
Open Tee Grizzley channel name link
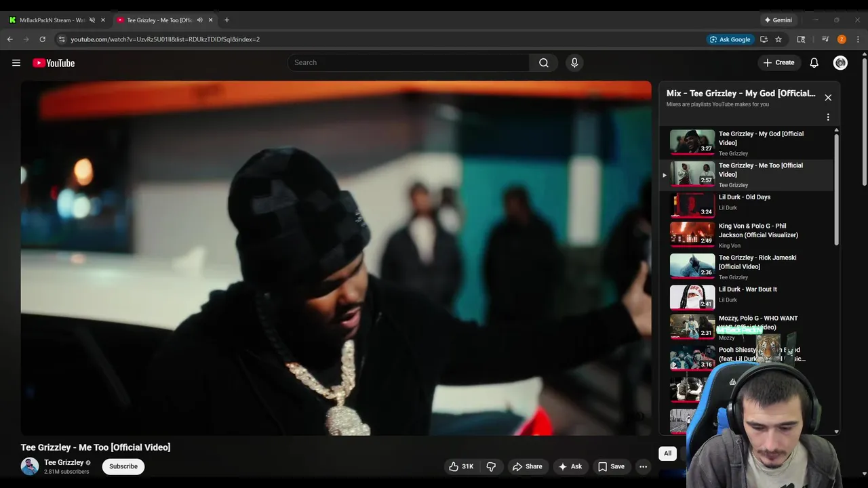(64, 462)
